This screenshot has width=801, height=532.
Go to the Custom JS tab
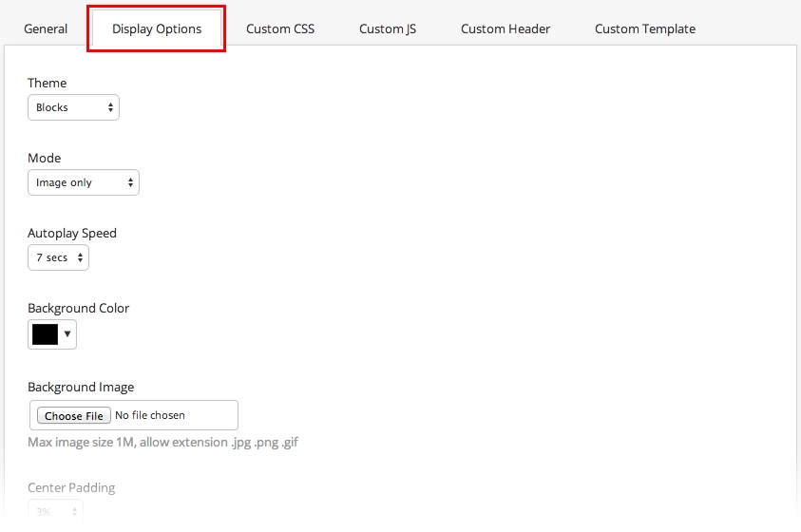[x=388, y=28]
